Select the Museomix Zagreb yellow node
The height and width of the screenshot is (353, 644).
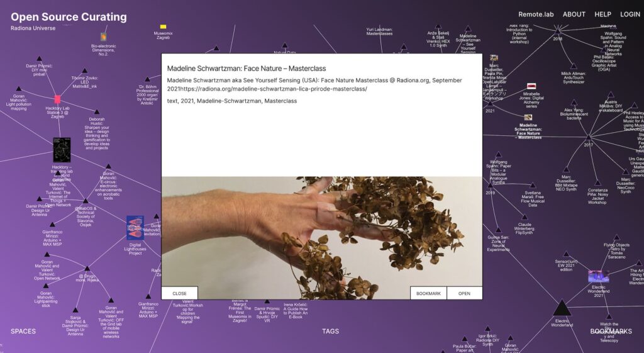coord(163,26)
